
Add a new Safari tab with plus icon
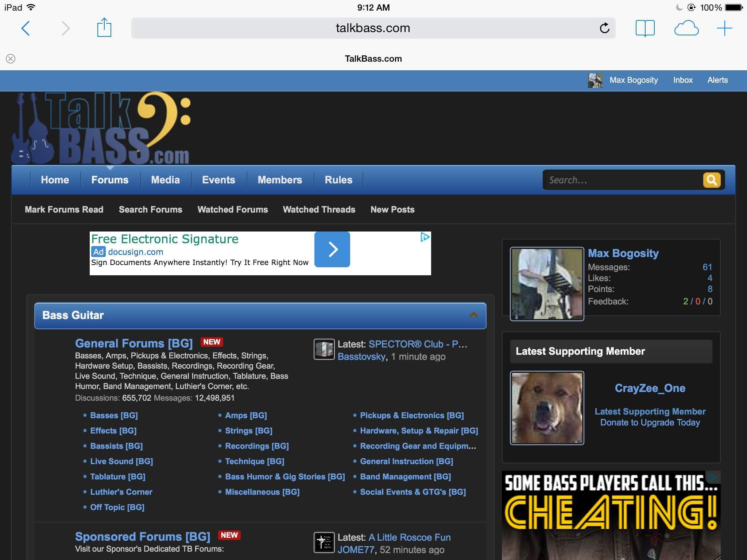pos(724,28)
